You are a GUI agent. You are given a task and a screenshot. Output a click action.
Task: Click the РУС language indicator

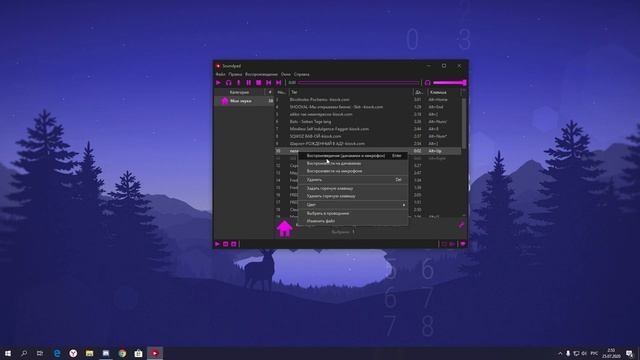[594, 353]
